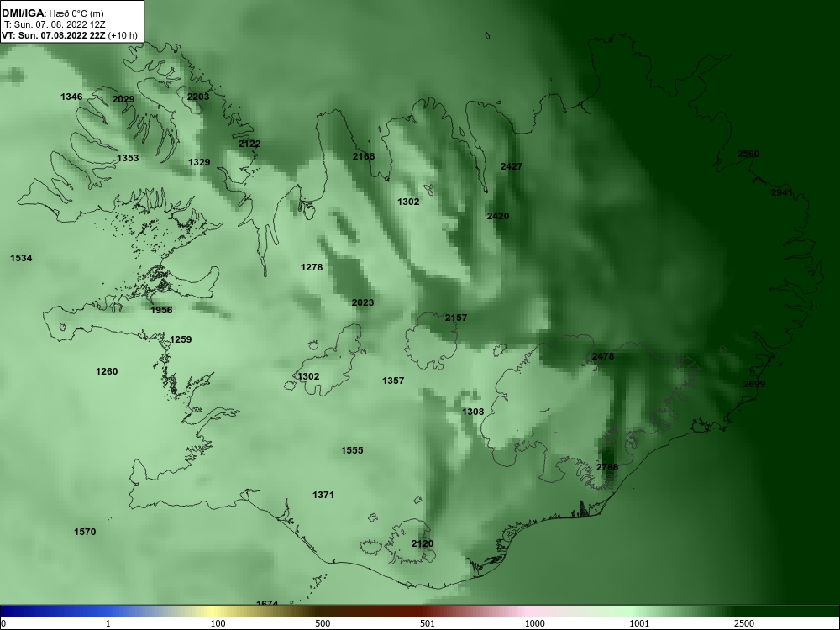Select the legend tick label 2500

tap(744, 623)
